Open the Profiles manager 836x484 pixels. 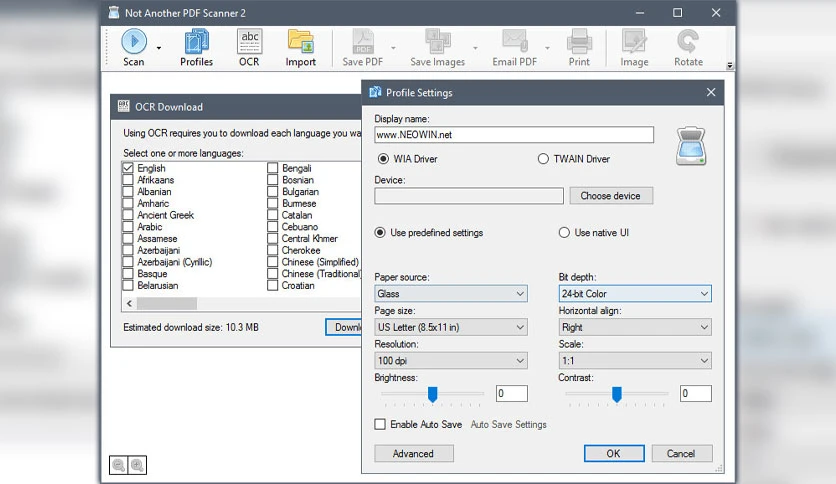click(x=196, y=47)
